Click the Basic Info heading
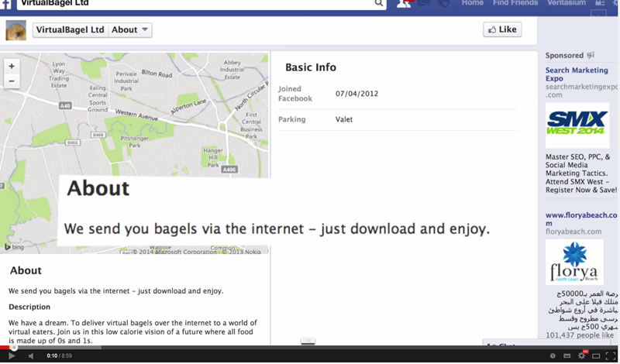Screen dimensions: 620x364 coord(311,67)
